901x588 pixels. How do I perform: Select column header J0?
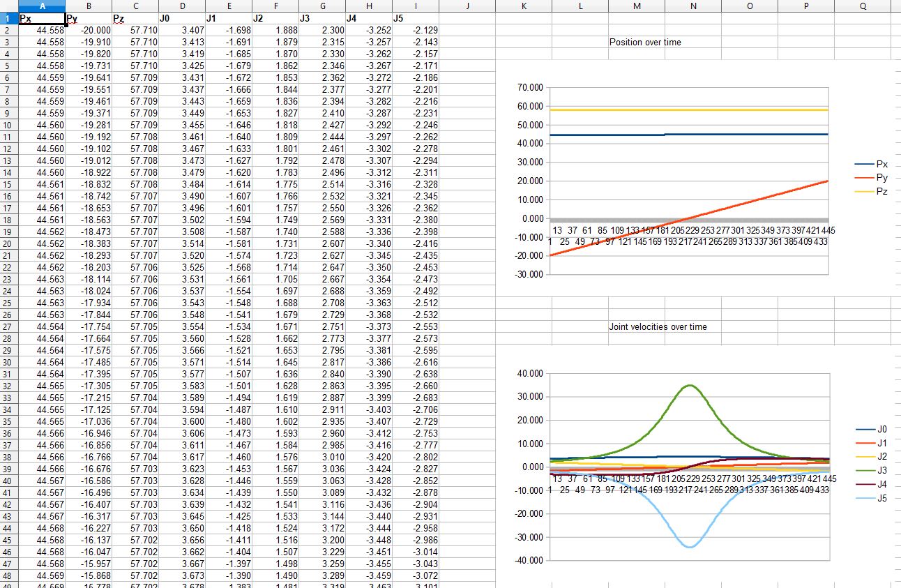(182, 18)
